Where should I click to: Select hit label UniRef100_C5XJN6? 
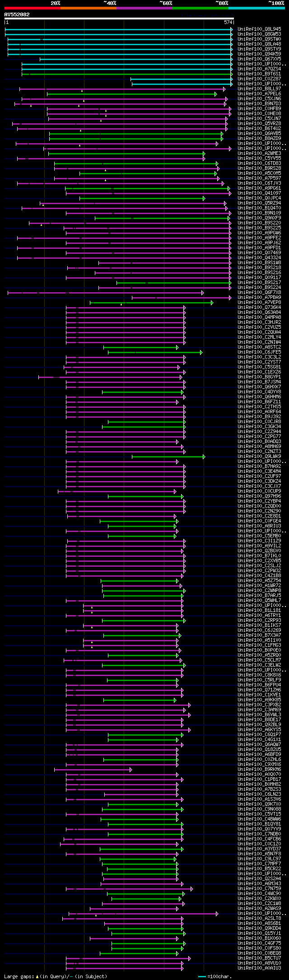(259, 98)
